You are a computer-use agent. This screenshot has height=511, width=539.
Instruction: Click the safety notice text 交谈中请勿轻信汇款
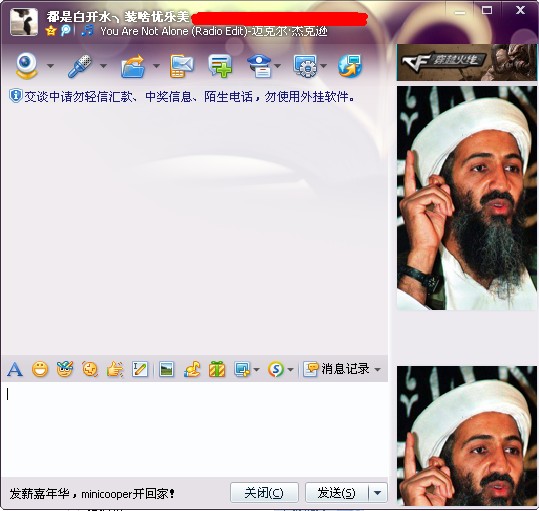click(189, 97)
